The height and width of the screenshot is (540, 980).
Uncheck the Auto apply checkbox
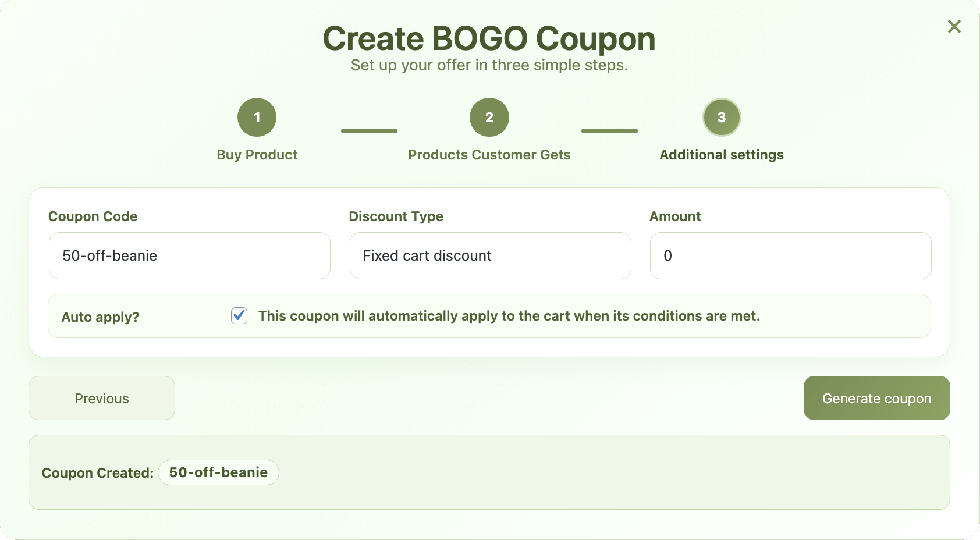point(239,316)
